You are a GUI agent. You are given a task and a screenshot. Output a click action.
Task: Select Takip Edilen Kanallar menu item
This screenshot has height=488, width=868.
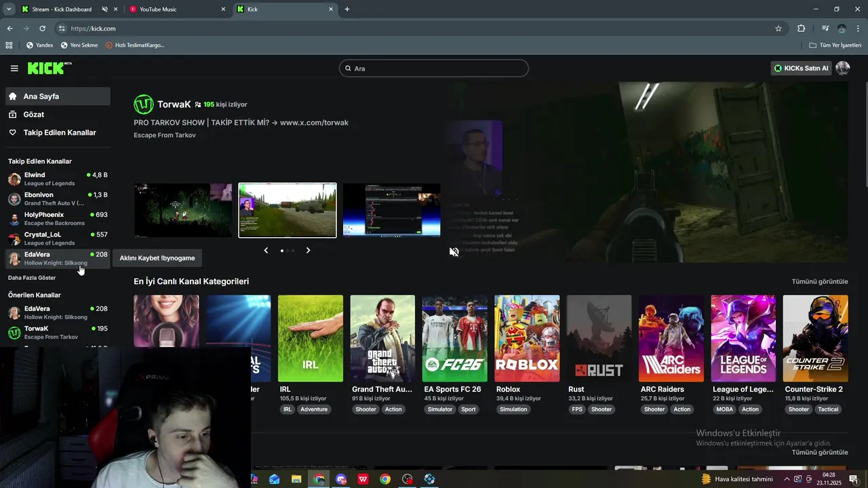[x=58, y=133]
